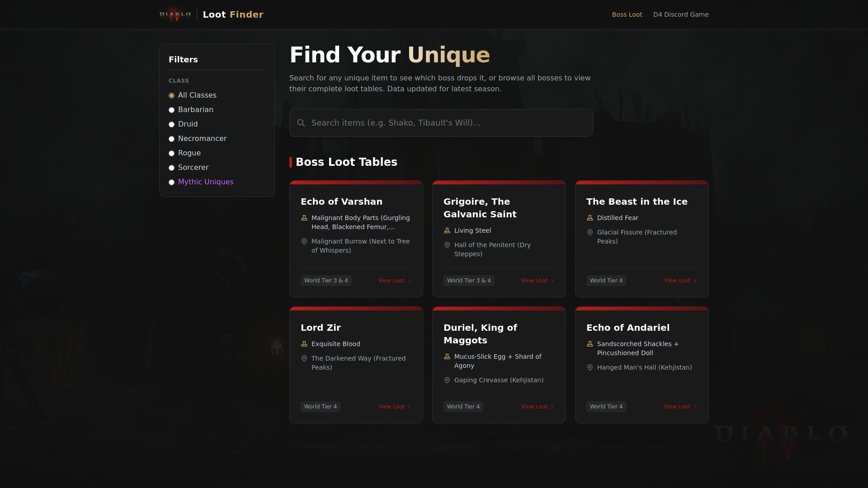Click The Beast in the Ice title
The image size is (868, 488).
pos(637,202)
